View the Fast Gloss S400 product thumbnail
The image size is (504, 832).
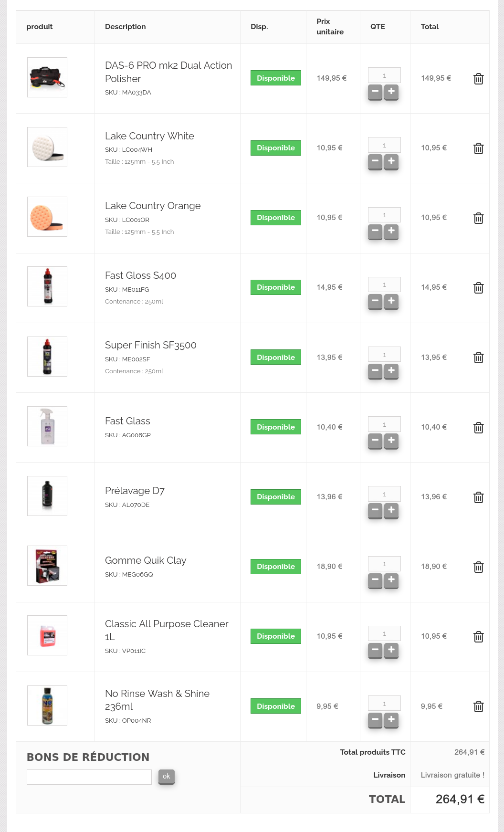[47, 286]
